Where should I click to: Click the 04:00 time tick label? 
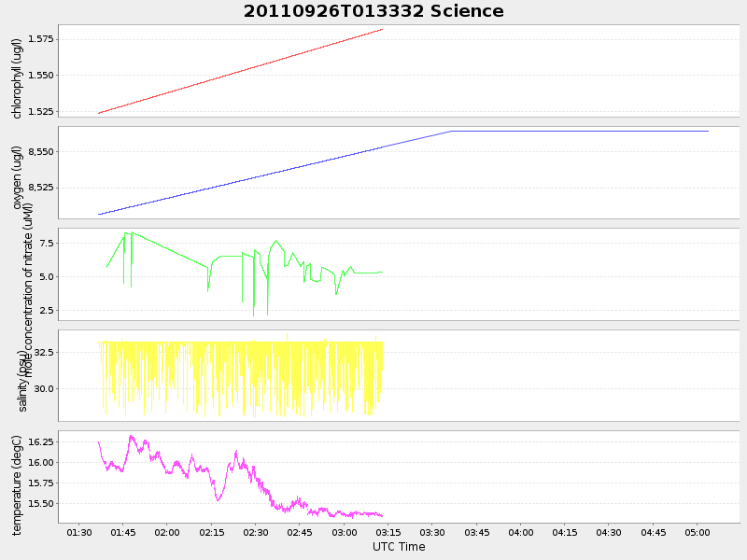[521, 532]
